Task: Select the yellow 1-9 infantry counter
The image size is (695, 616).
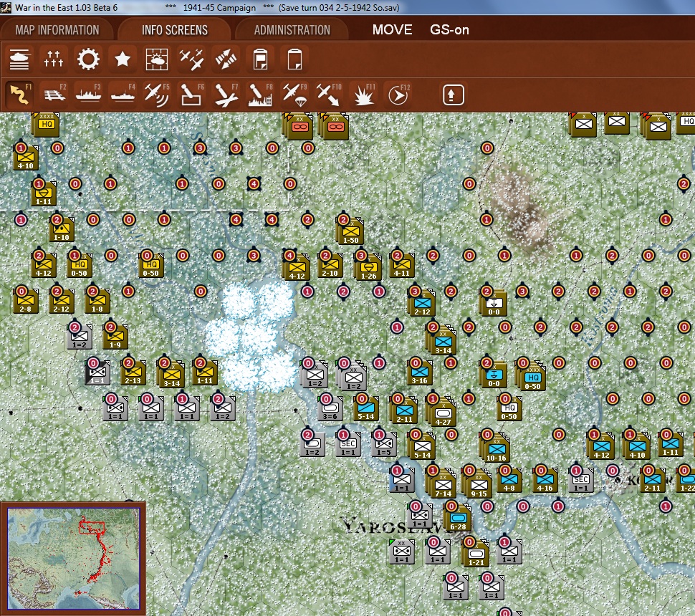Action: click(115, 337)
